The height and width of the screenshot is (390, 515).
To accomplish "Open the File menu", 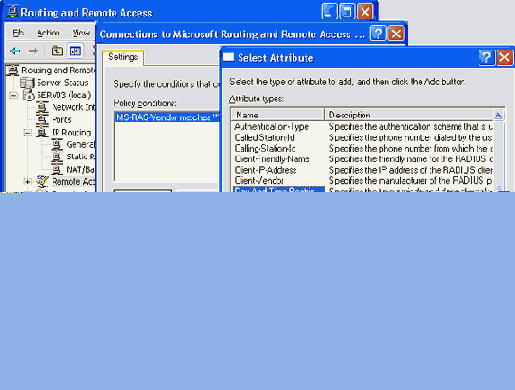I will coord(18,32).
